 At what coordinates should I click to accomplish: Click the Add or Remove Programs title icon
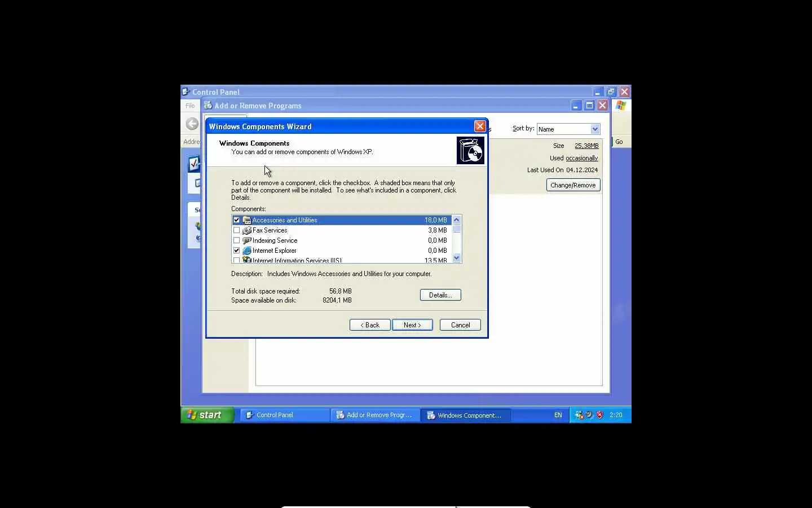pyautogui.click(x=208, y=105)
